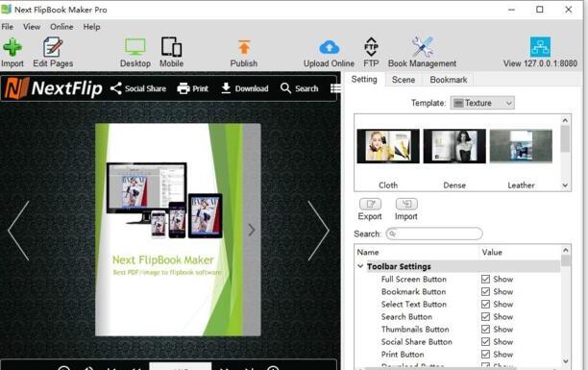The height and width of the screenshot is (370, 588).
Task: Select the Print Button row label
Action: 403,355
